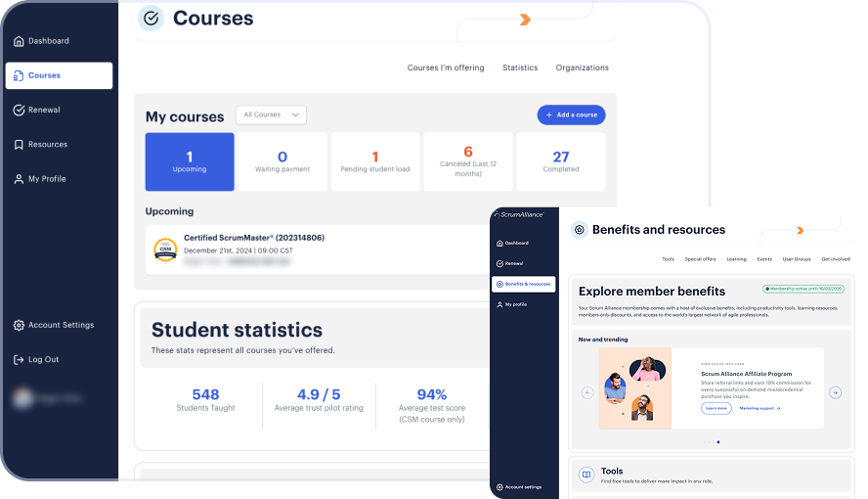Switch to the Organizations tab
This screenshot has width=868, height=499.
(582, 68)
